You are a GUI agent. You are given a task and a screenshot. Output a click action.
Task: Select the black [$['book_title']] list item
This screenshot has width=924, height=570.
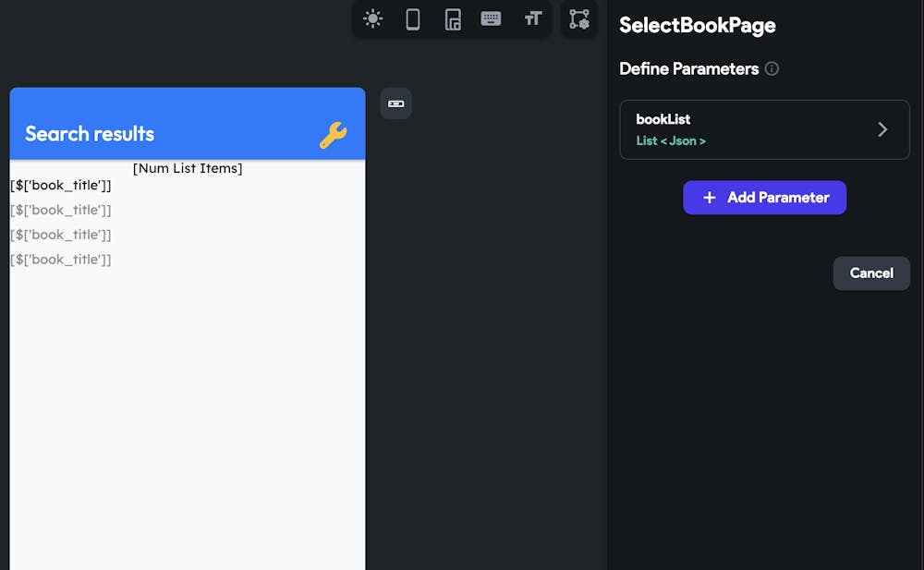[x=61, y=185]
